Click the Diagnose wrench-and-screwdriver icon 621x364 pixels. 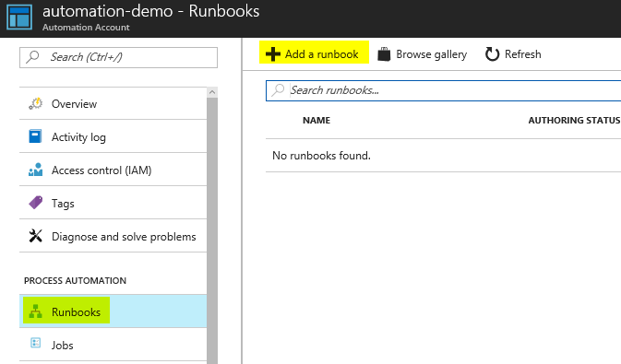36,236
